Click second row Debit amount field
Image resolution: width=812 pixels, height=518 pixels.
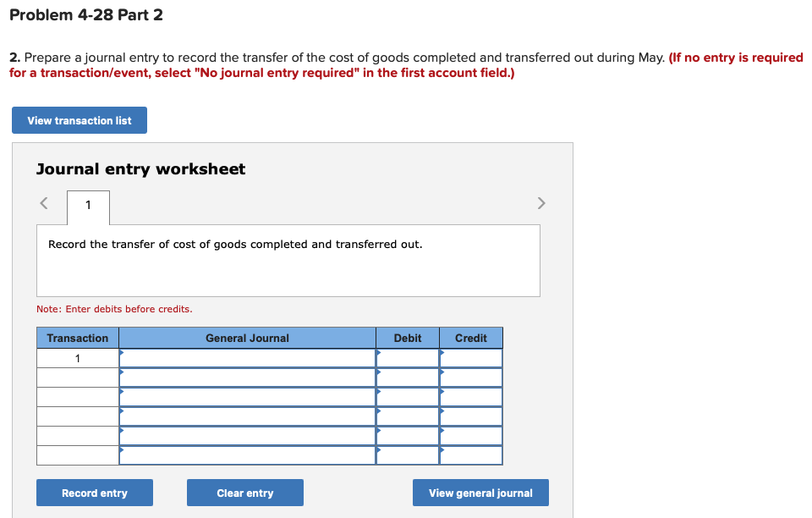click(x=408, y=377)
